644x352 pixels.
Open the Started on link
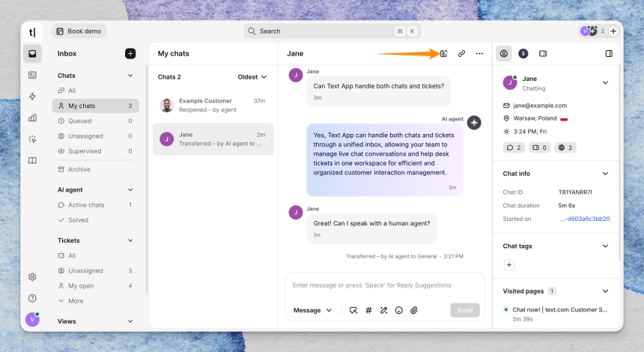pos(584,219)
